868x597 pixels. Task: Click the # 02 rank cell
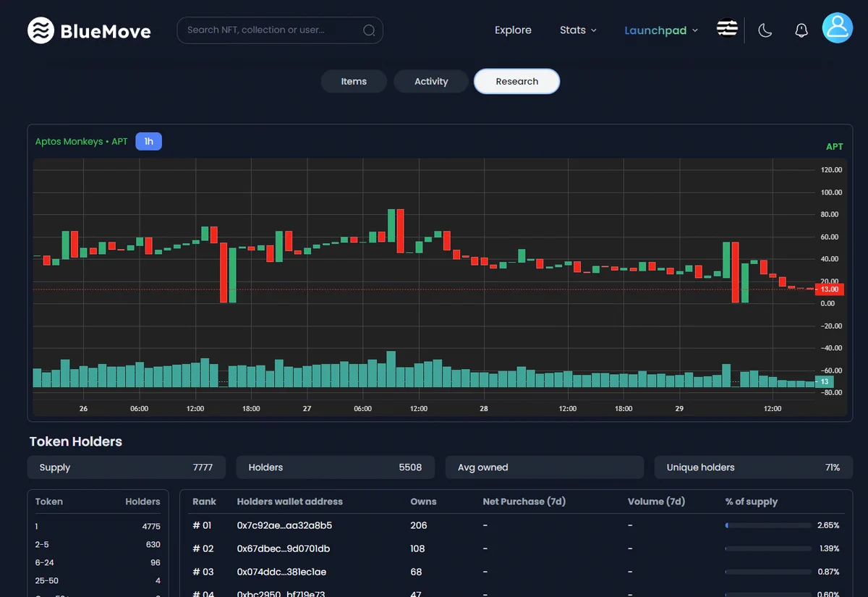[203, 549]
